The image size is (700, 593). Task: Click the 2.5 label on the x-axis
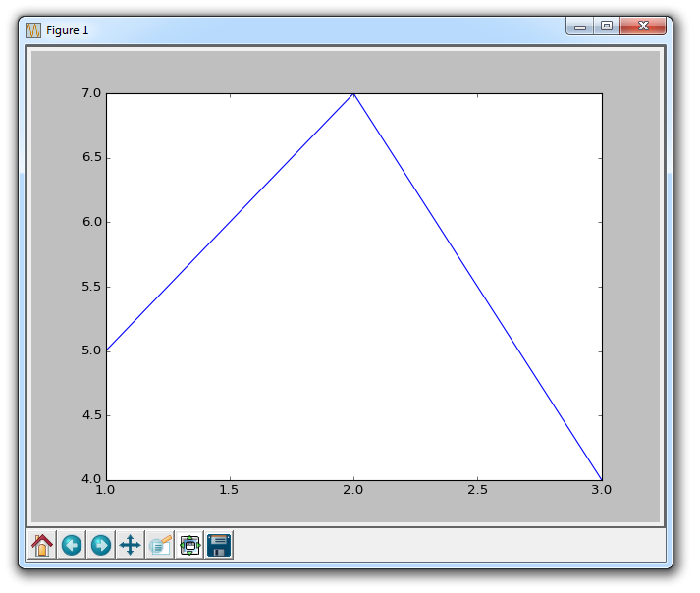point(477,491)
